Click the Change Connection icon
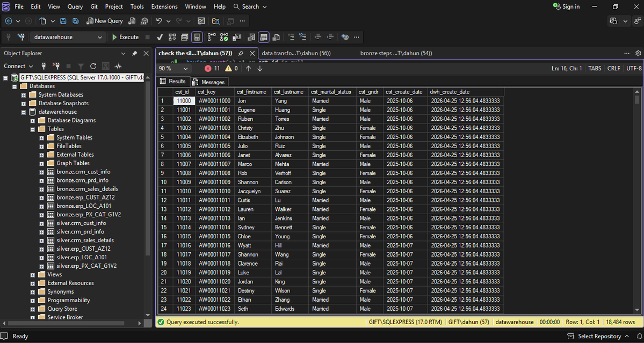 21,38
